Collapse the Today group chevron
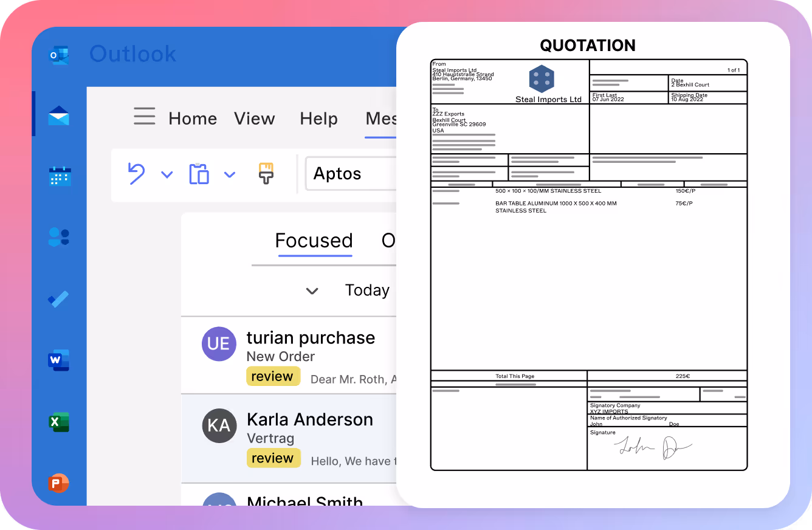Screen dimensions: 812x530 point(312,291)
